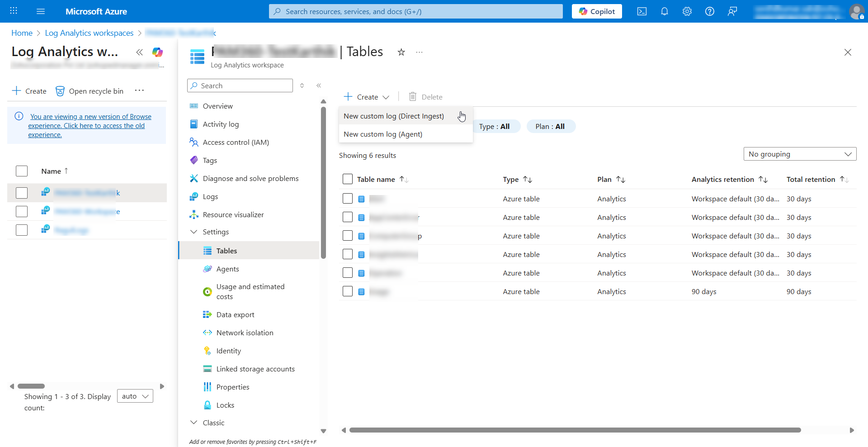868x447 pixels.
Task: Collapse the Settings section
Action: coord(194,232)
